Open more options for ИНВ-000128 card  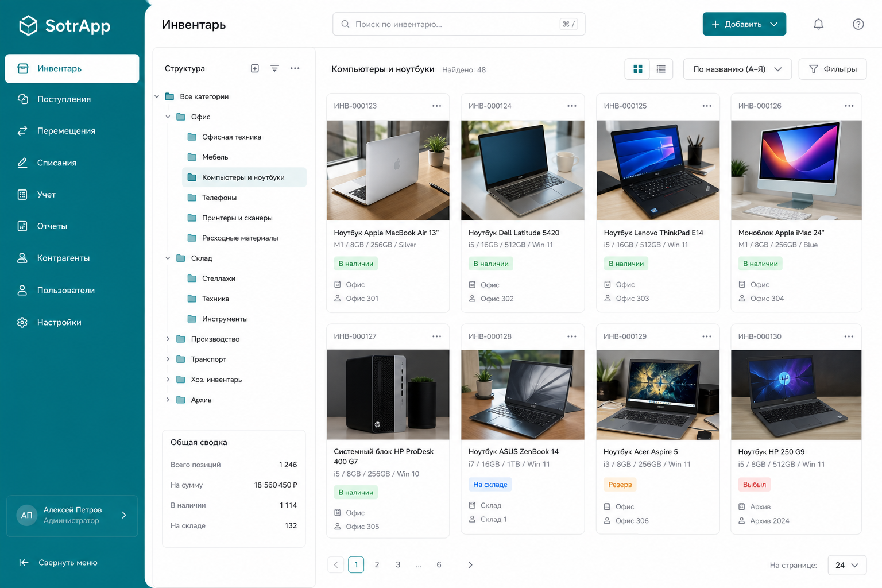(571, 336)
